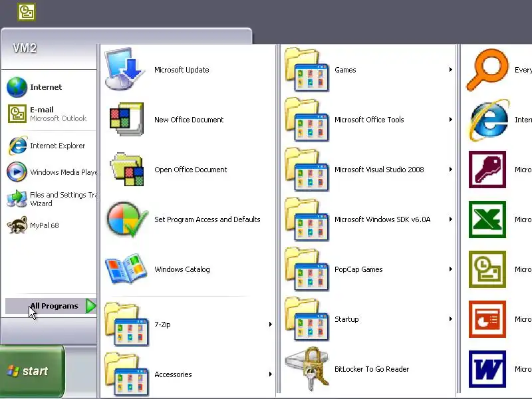Image resolution: width=532 pixels, height=399 pixels.
Task: Click the All Programs button
Action: (51, 306)
